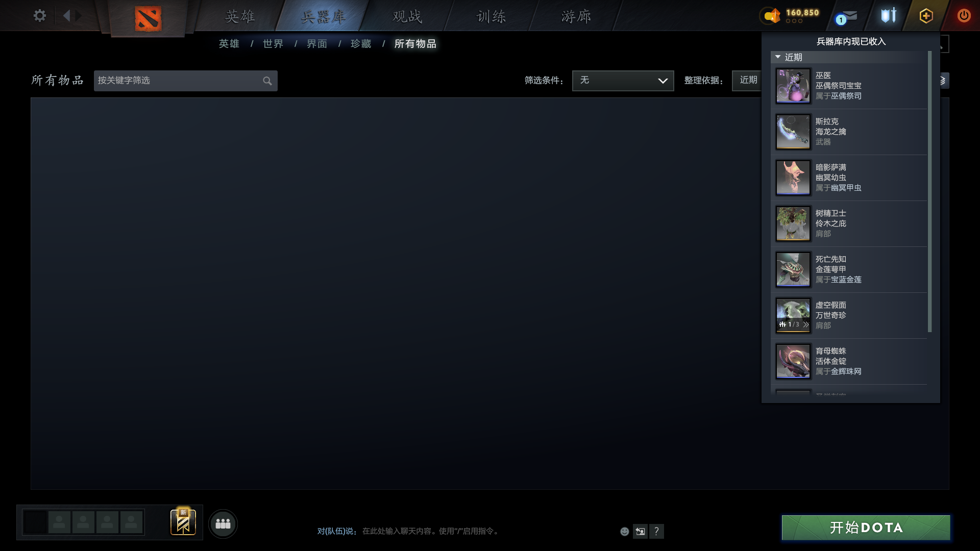
Task: Open the 世界 sub-navigation link
Action: (x=273, y=44)
